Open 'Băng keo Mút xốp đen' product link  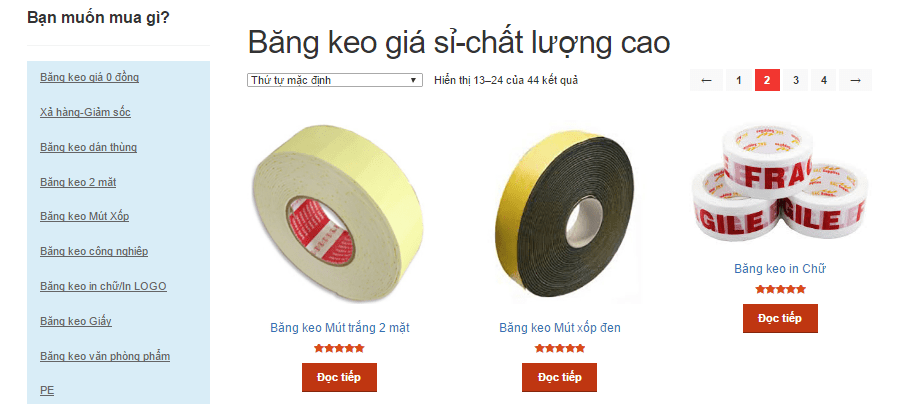[560, 328]
